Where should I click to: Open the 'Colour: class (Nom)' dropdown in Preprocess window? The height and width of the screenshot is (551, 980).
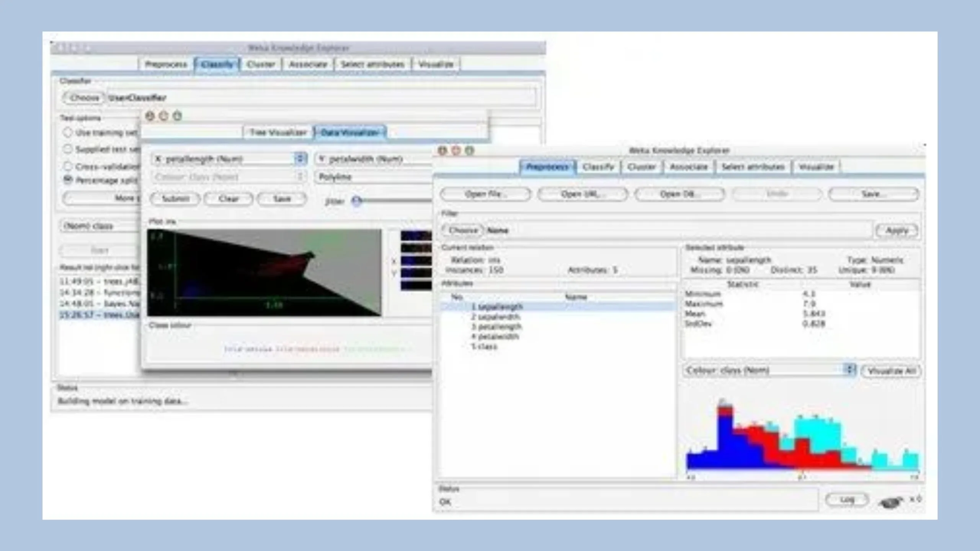click(x=770, y=370)
